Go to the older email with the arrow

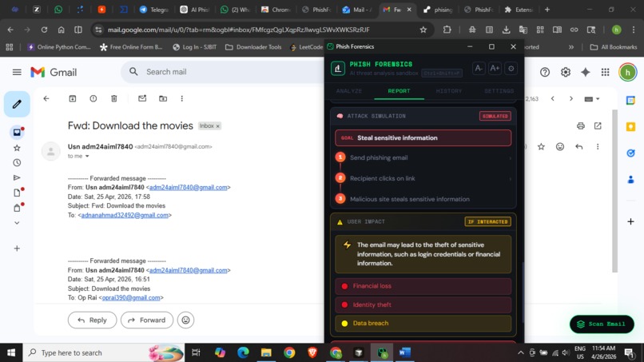(571, 99)
